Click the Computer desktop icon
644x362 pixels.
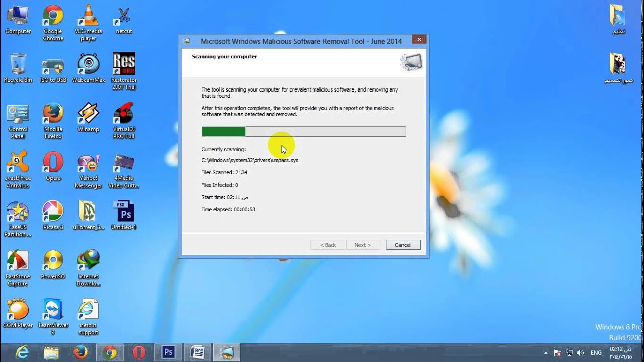coord(18,20)
